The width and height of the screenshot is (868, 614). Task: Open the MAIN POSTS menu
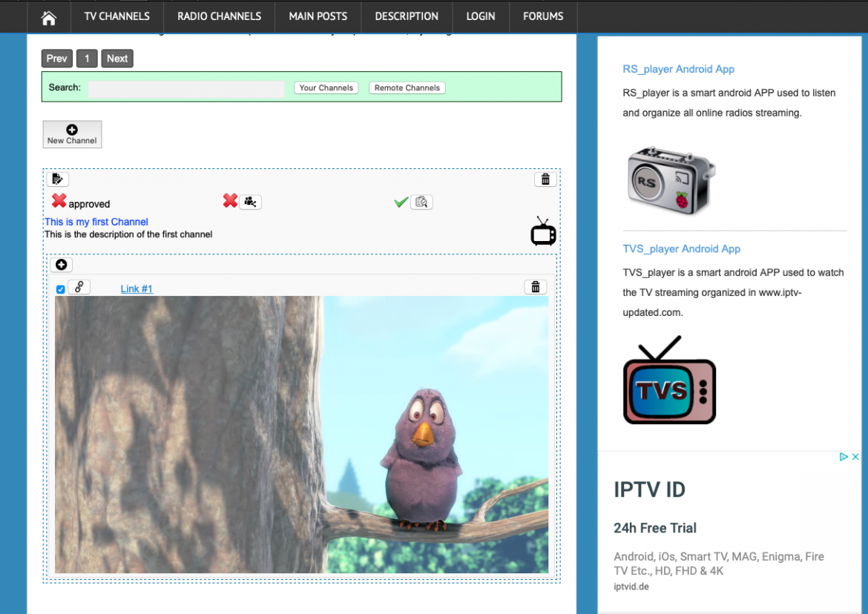click(318, 16)
